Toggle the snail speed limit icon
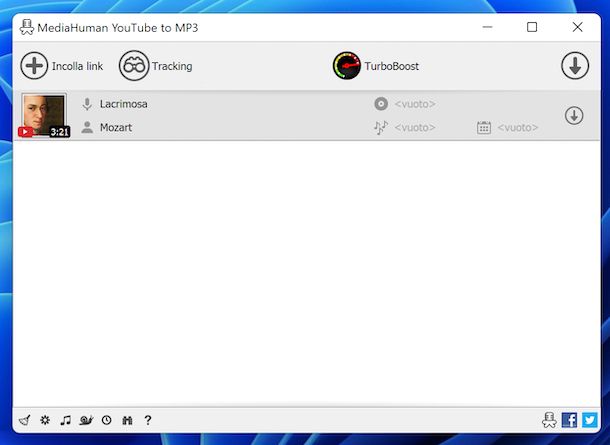 [x=86, y=420]
